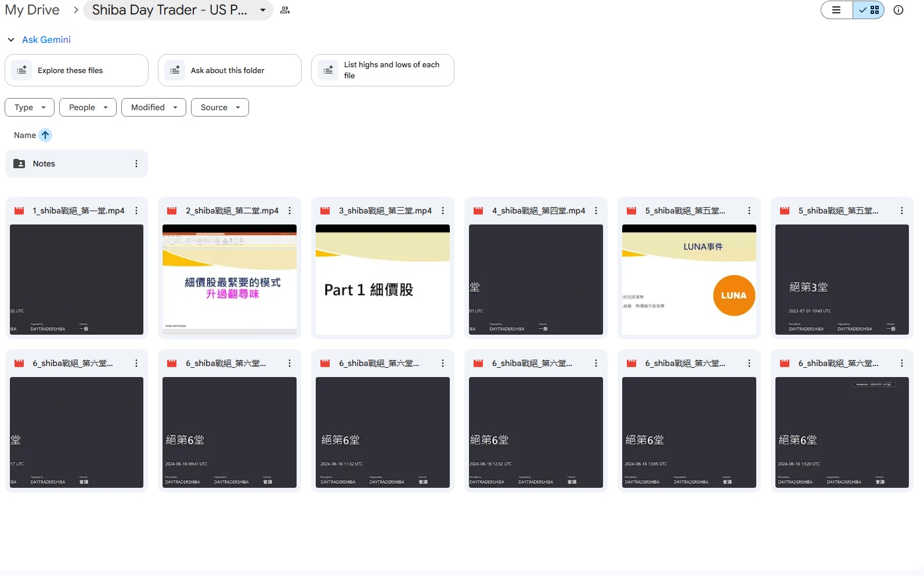Open more actions for 1_shiba戰絕_第一堂.mp4
The image size is (924, 576).
point(136,211)
